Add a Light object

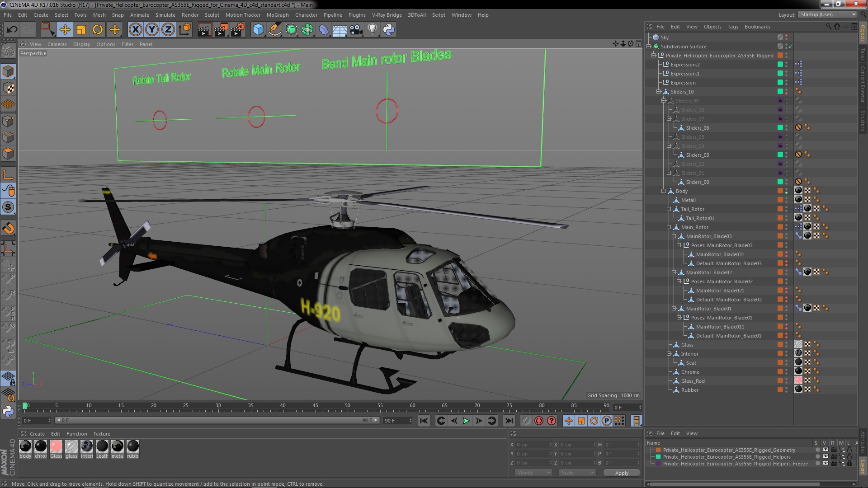(373, 30)
